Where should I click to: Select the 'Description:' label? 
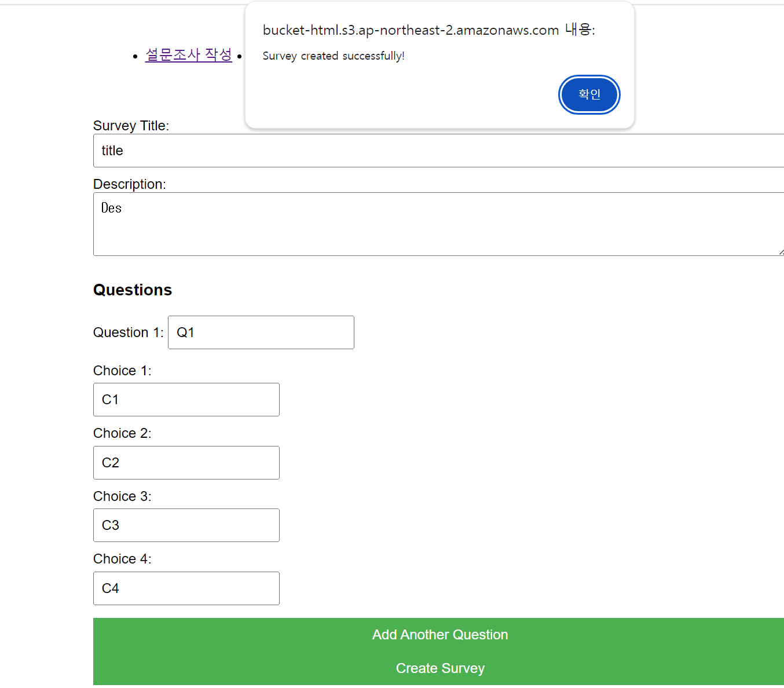pyautogui.click(x=130, y=184)
